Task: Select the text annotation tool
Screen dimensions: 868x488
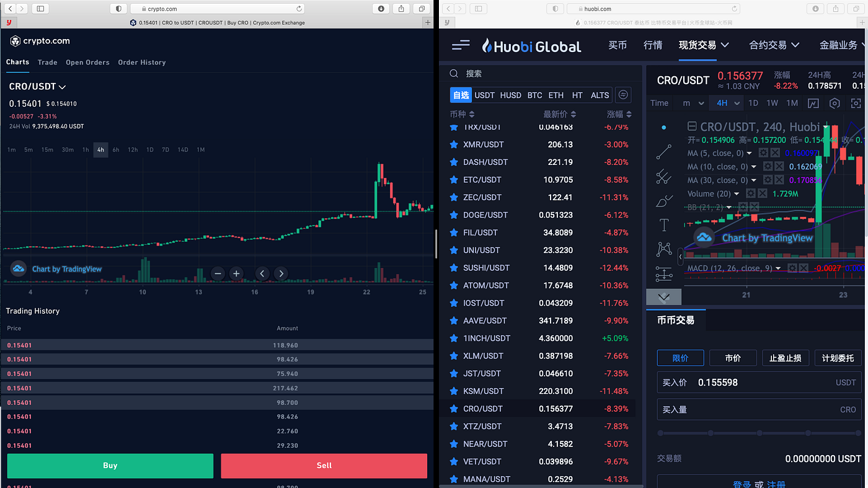Action: [x=663, y=225]
